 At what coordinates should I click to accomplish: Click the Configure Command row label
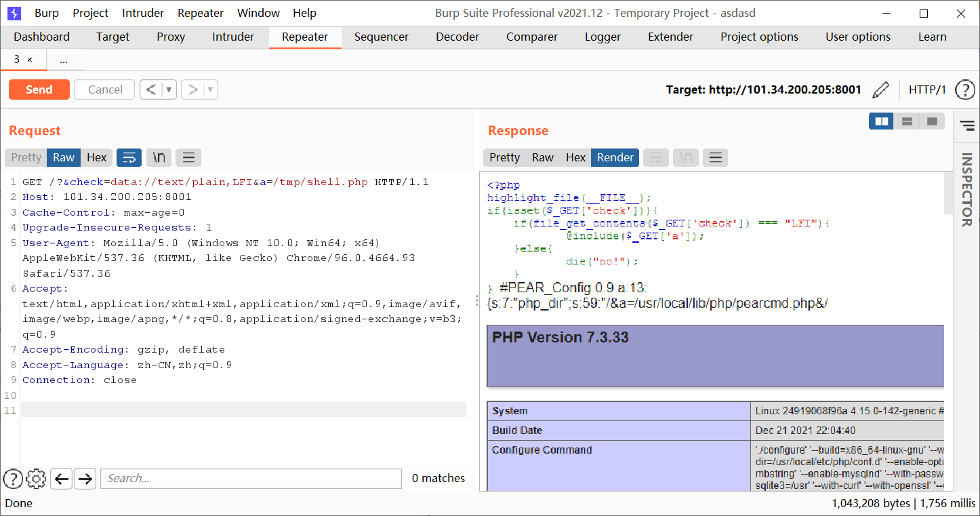tap(542, 450)
